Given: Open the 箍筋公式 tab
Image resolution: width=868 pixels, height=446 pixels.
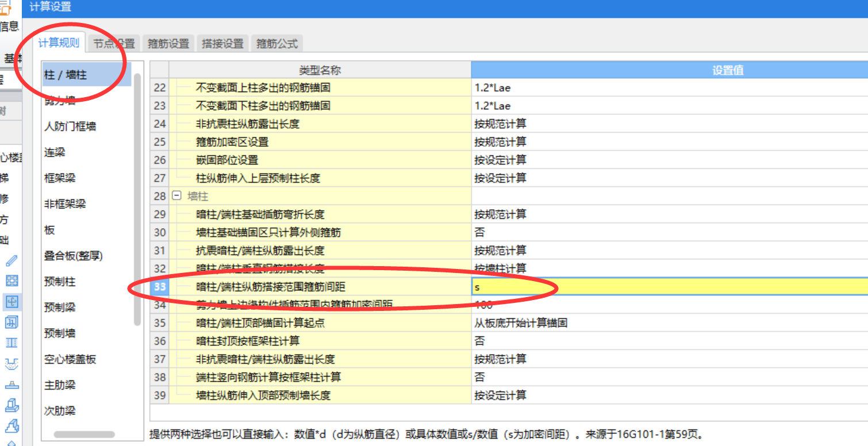Looking at the screenshot, I should pyautogui.click(x=277, y=44).
